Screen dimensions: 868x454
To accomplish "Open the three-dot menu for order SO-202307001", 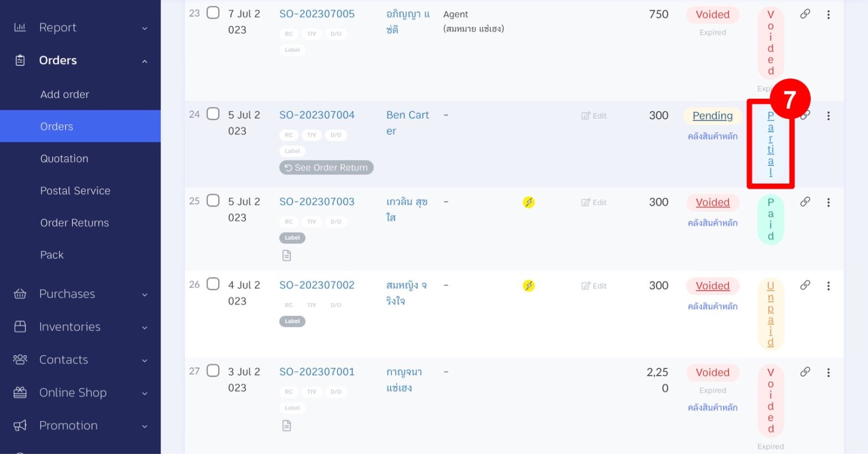I will [x=828, y=372].
